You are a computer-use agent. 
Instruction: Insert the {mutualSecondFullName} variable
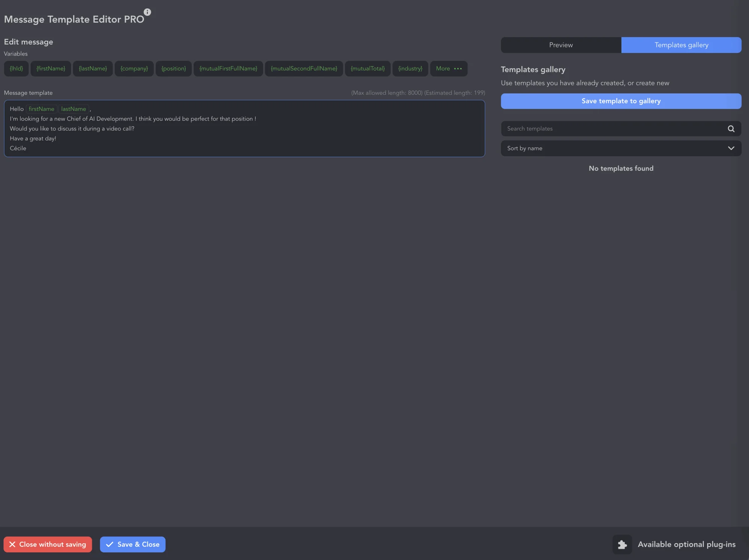pos(304,69)
